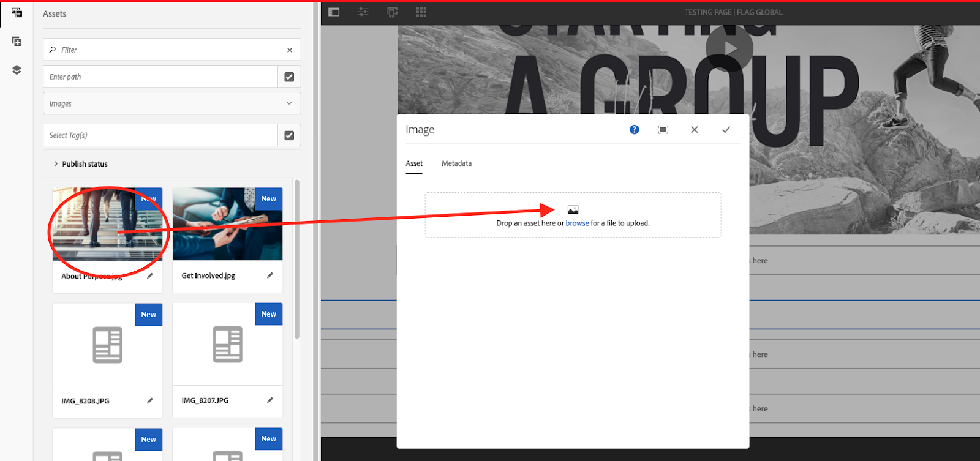Expand the Publish status section

click(x=80, y=164)
